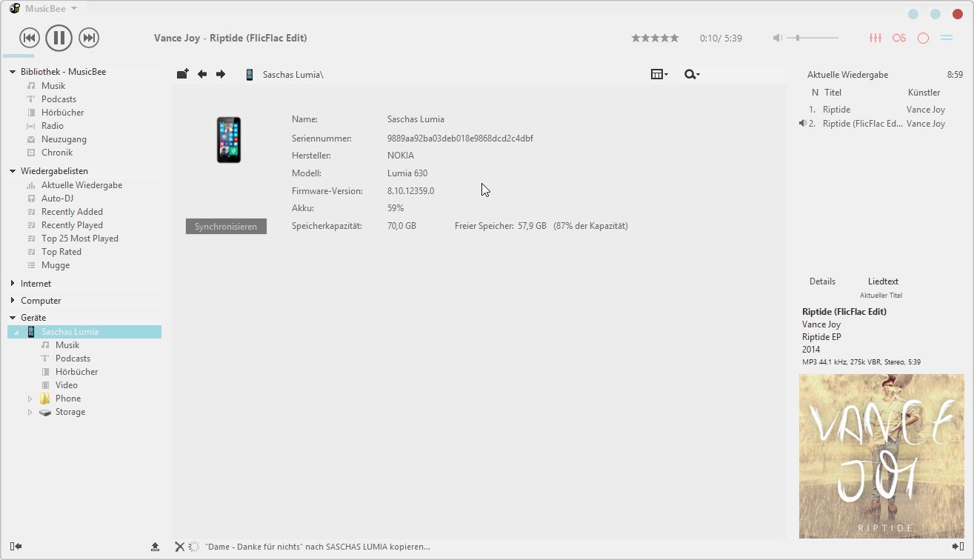Click the Saschas Lumia\ path text
The image size is (974, 560).
click(293, 75)
